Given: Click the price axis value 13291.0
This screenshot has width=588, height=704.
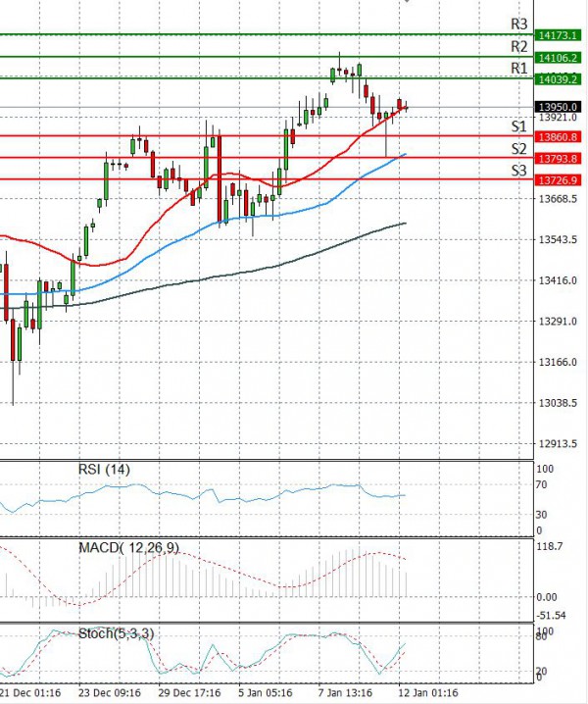Looking at the screenshot, I should 558,321.
